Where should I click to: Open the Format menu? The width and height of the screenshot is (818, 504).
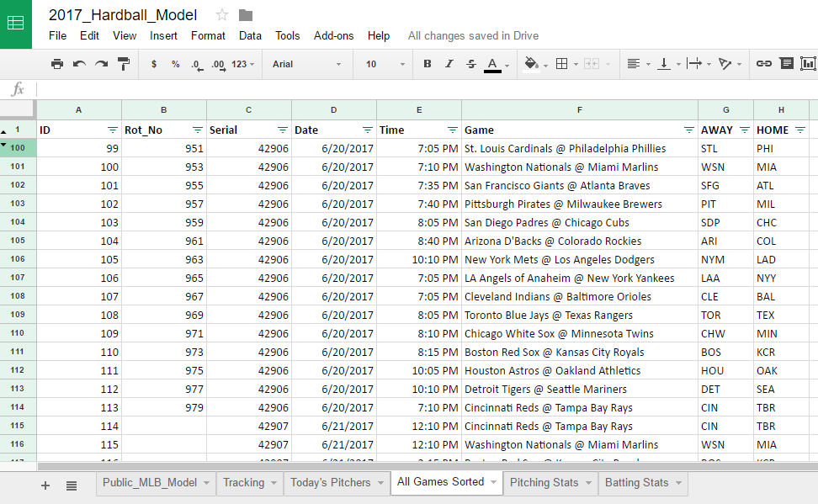tap(208, 35)
